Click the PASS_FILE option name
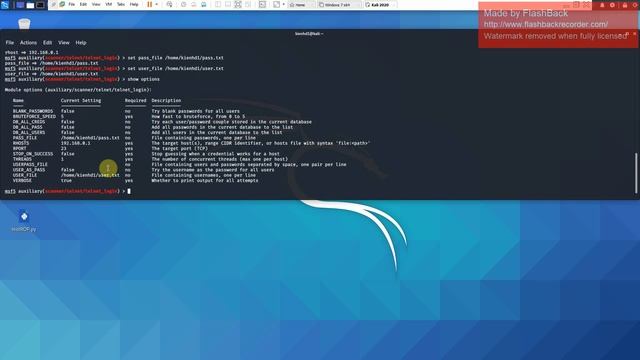 tap(24, 138)
